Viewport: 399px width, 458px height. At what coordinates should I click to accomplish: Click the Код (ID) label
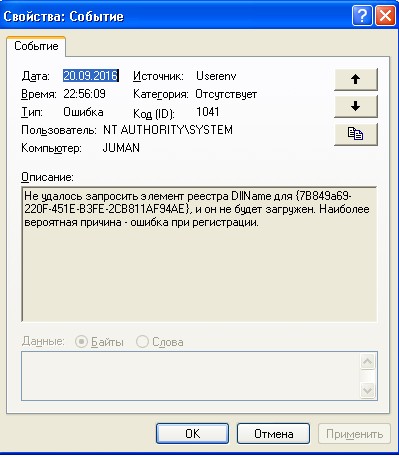click(154, 114)
